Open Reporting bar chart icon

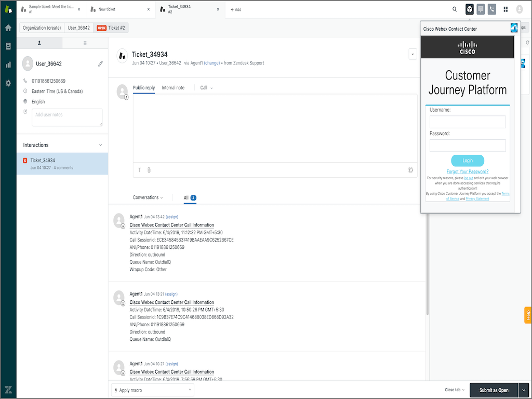click(x=8, y=65)
